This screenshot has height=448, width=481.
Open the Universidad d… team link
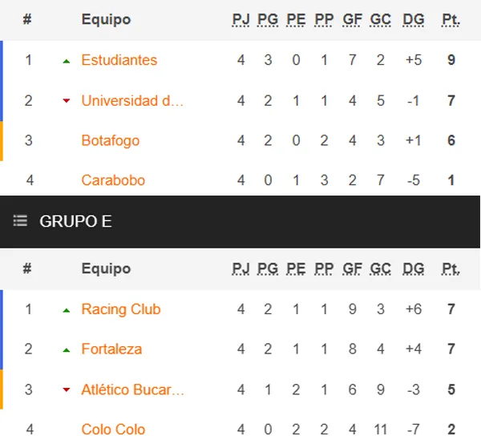click(x=133, y=101)
